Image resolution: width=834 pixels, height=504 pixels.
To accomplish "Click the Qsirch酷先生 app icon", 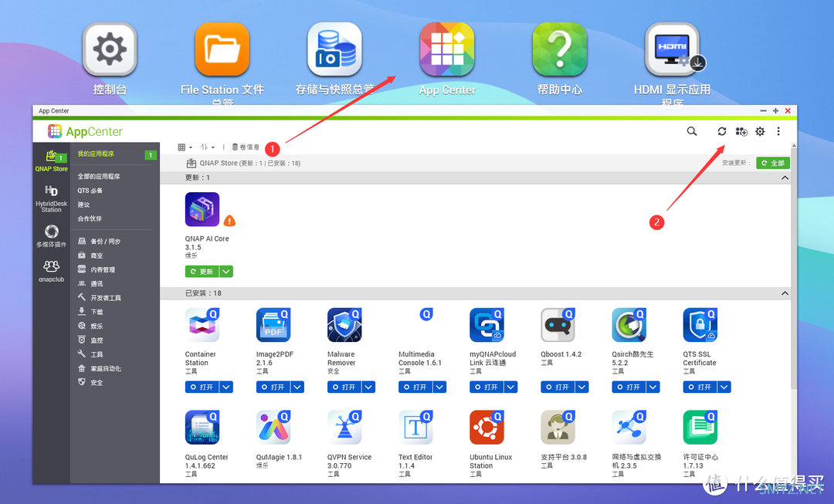I will [629, 325].
